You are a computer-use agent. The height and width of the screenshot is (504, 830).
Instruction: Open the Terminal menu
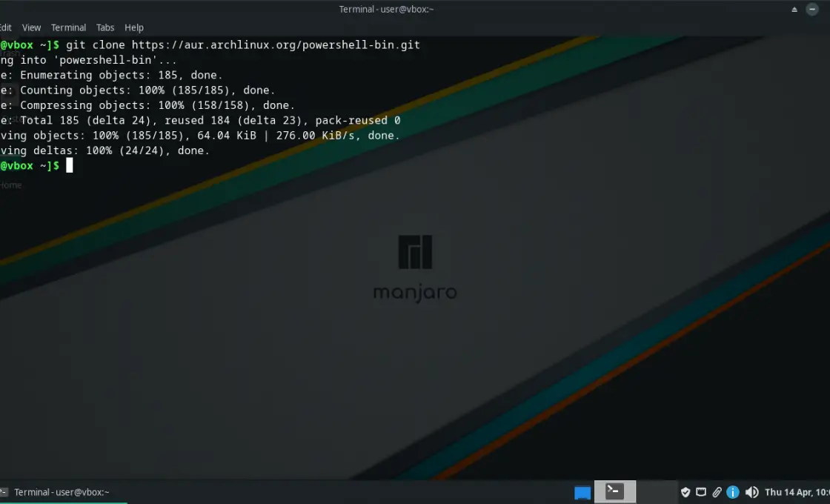tap(68, 27)
